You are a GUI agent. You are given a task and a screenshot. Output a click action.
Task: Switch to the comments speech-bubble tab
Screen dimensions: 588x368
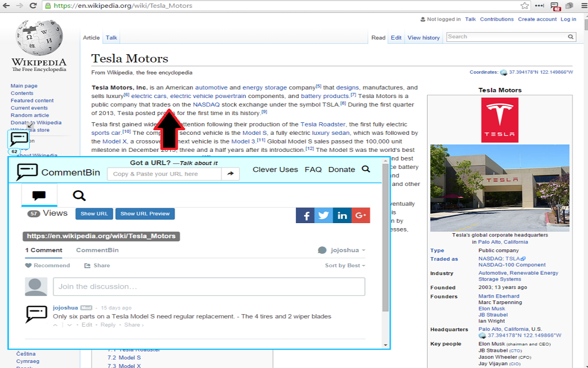[x=39, y=195]
